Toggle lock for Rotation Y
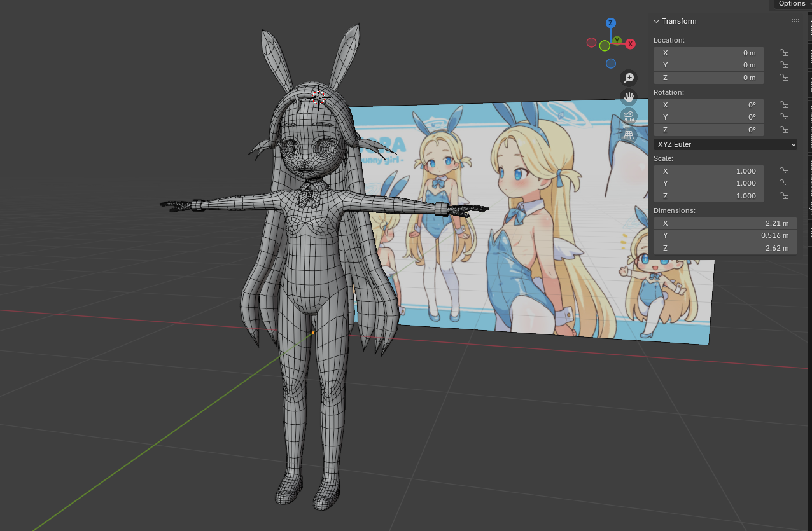The height and width of the screenshot is (531, 812). click(x=785, y=117)
